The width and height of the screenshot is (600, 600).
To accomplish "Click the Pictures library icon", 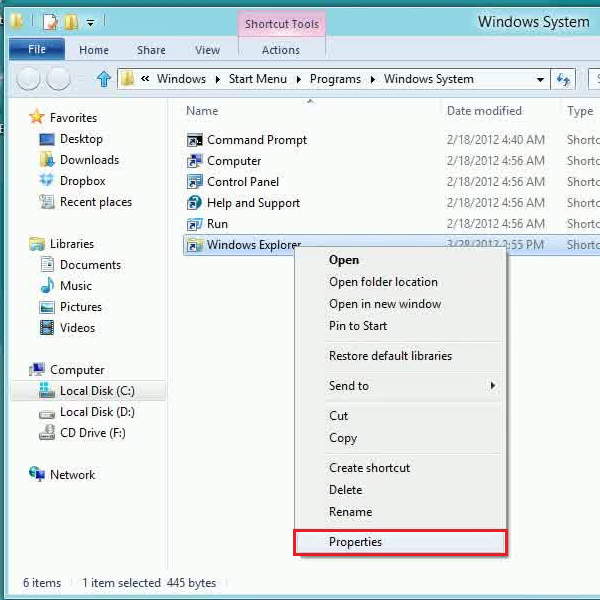I will [x=47, y=307].
